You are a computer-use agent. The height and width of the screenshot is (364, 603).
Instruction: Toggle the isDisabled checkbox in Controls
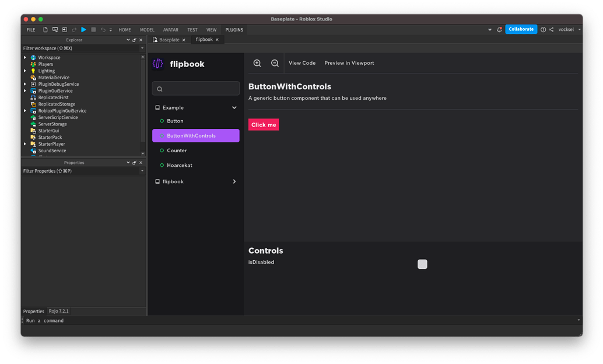pyautogui.click(x=422, y=264)
